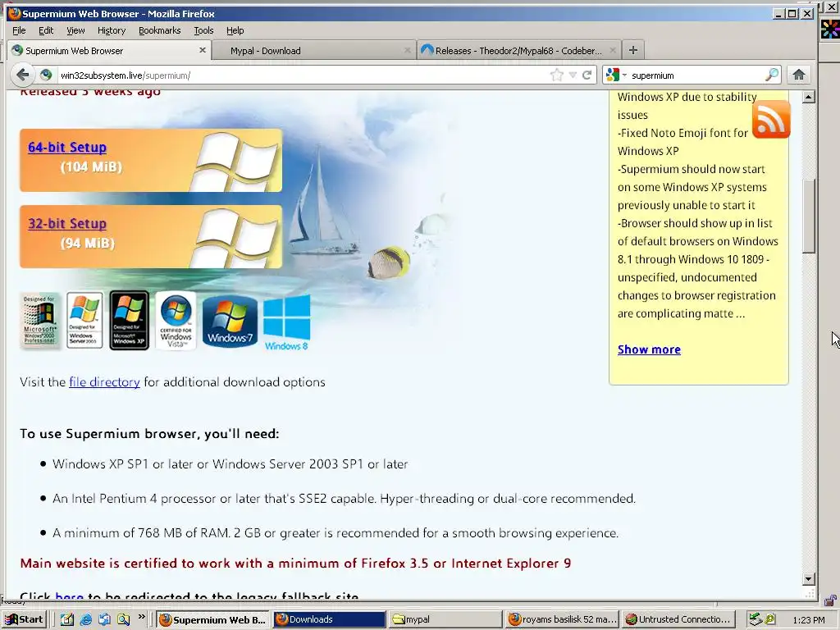Image resolution: width=840 pixels, height=630 pixels.
Task: Open the History menu
Action: pos(112,30)
